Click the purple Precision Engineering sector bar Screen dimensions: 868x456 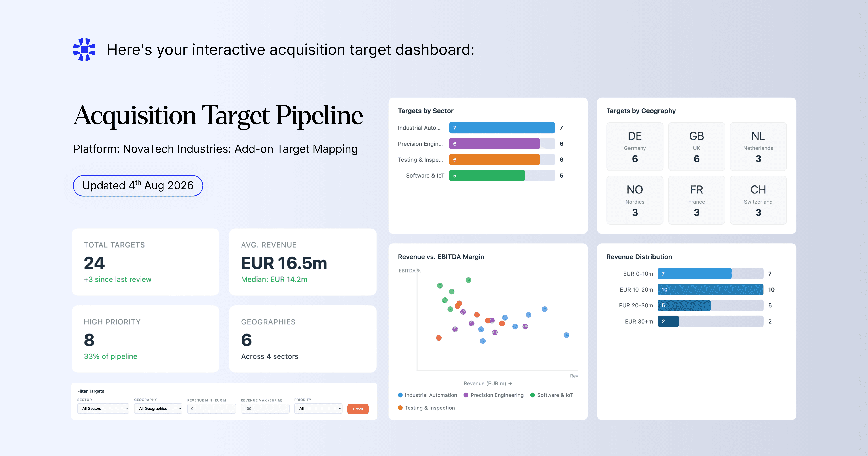[x=494, y=144]
